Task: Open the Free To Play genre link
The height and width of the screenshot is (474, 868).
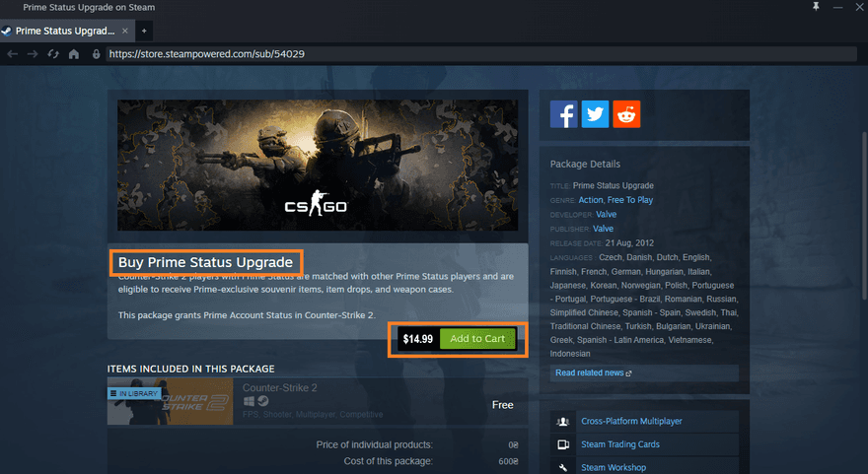Action: 630,200
